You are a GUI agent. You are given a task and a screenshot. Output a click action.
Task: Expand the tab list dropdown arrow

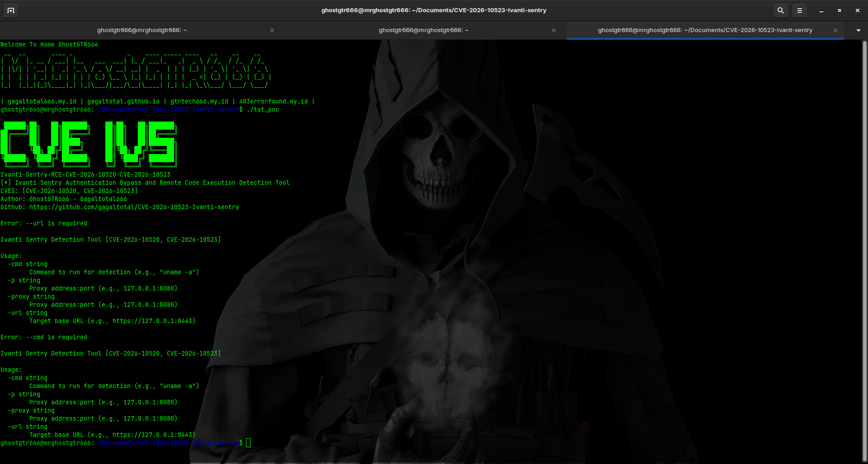click(858, 30)
